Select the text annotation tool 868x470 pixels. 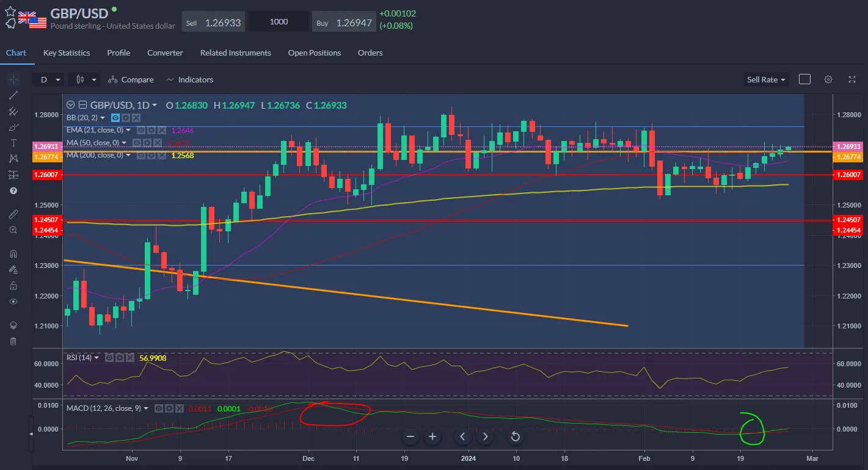coord(13,143)
